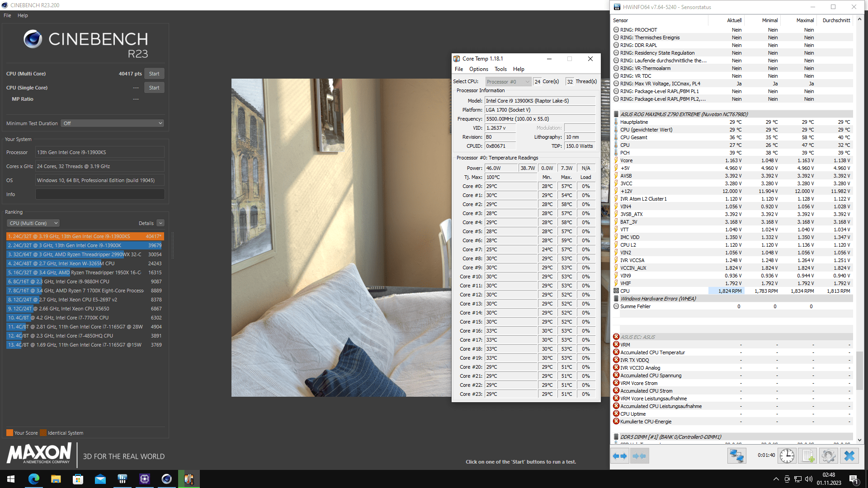Open CPU (Multi Core) ranking dropdown

[33, 223]
